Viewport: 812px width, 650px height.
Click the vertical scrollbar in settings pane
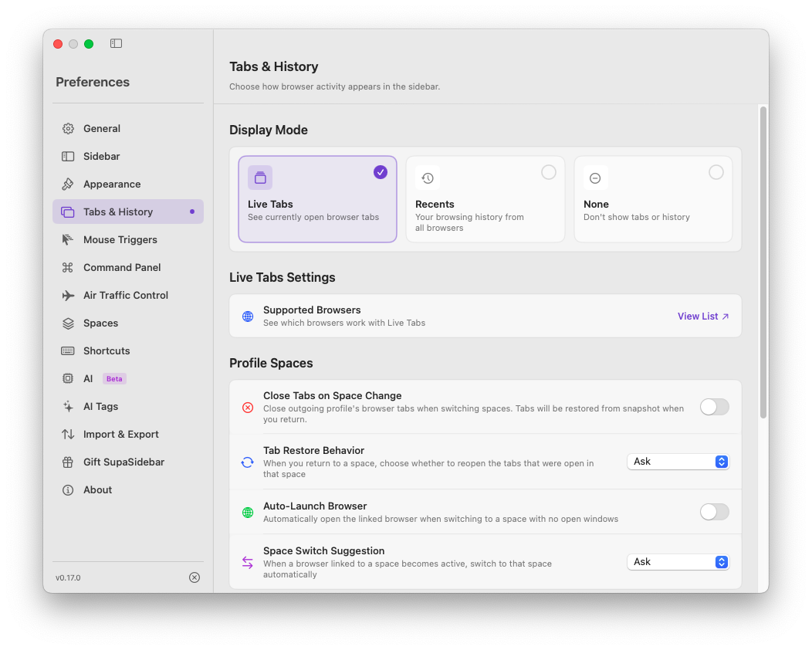pos(763,262)
